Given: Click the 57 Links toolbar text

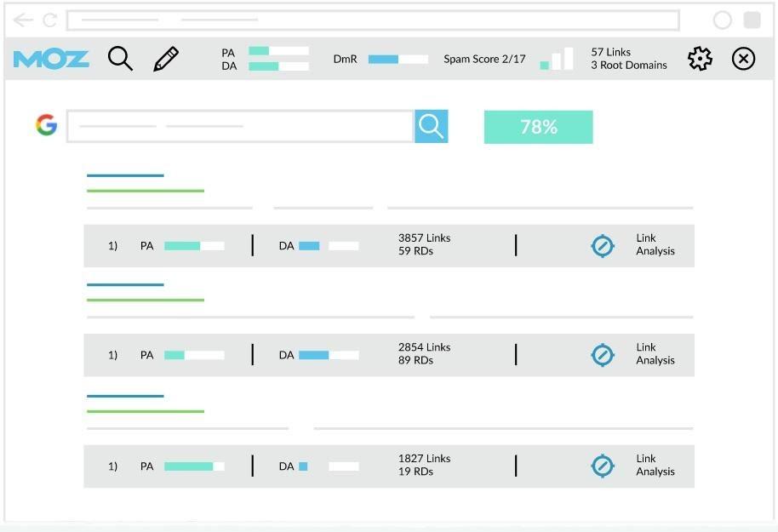Looking at the screenshot, I should [611, 52].
